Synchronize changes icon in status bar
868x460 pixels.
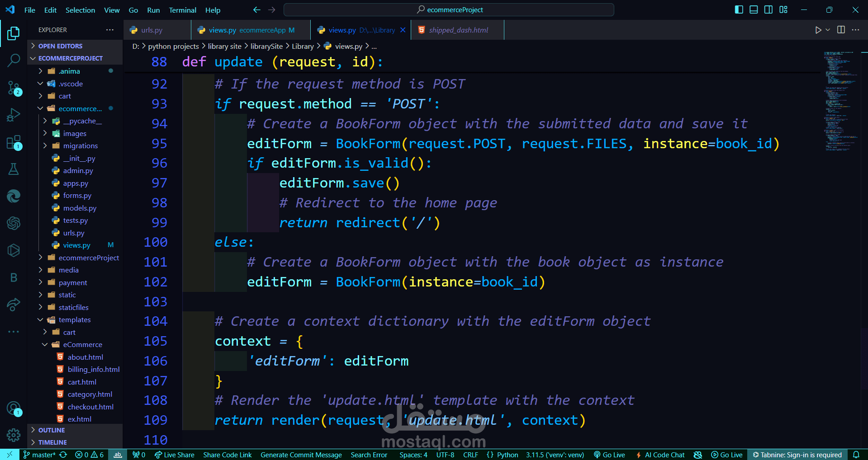tap(63, 455)
